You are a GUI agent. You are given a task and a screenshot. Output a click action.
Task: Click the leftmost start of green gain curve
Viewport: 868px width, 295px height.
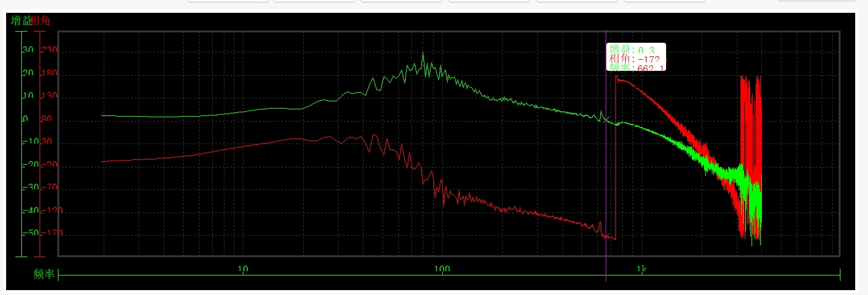pos(102,115)
